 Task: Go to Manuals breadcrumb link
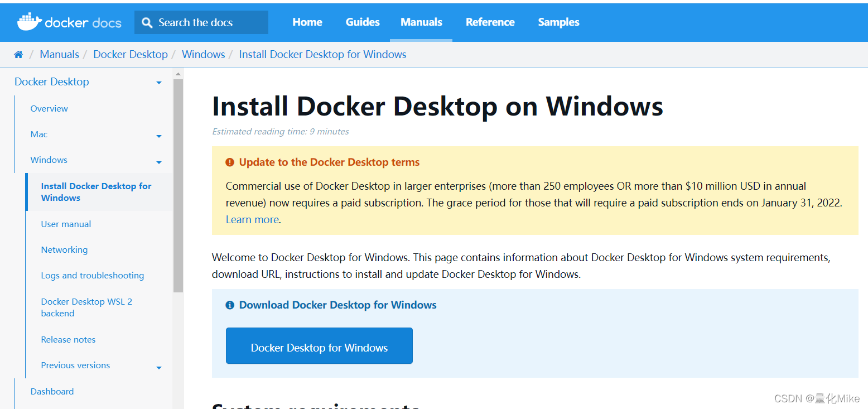(60, 54)
